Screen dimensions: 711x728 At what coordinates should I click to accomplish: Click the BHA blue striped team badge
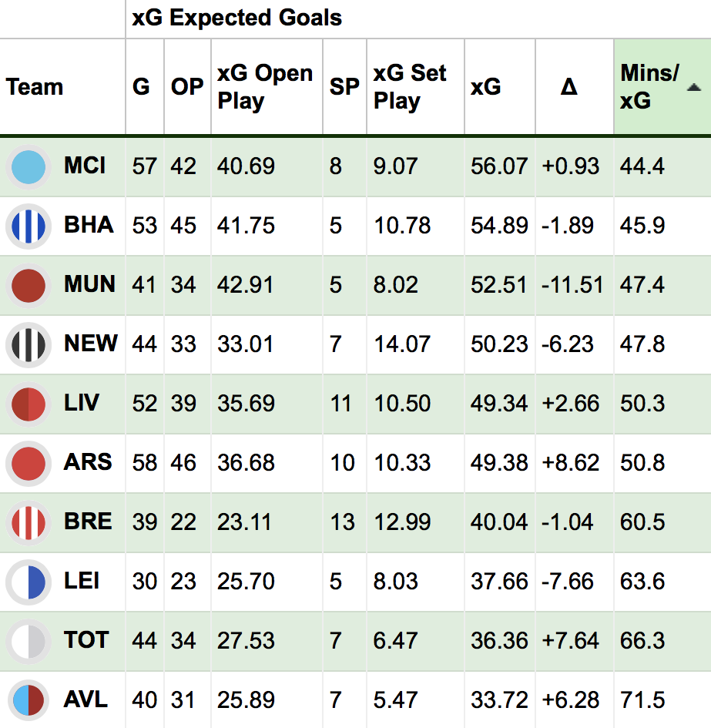tap(29, 226)
